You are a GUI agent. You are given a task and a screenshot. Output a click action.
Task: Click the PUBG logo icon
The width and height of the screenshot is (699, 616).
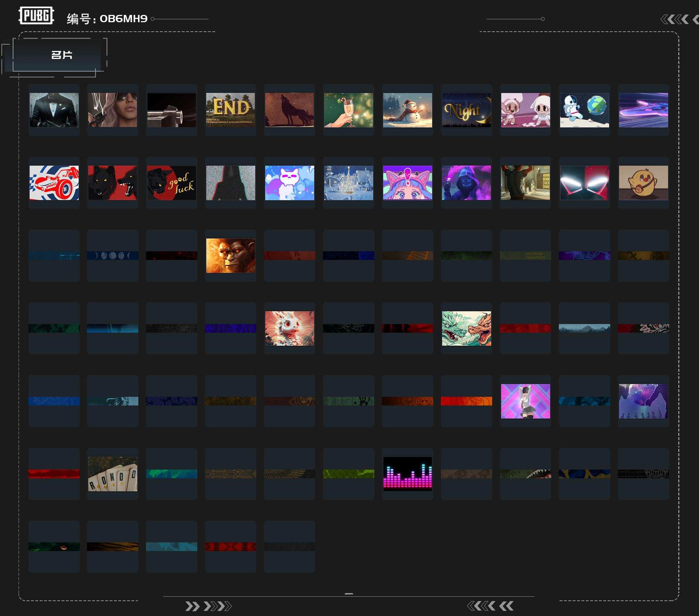click(x=36, y=16)
